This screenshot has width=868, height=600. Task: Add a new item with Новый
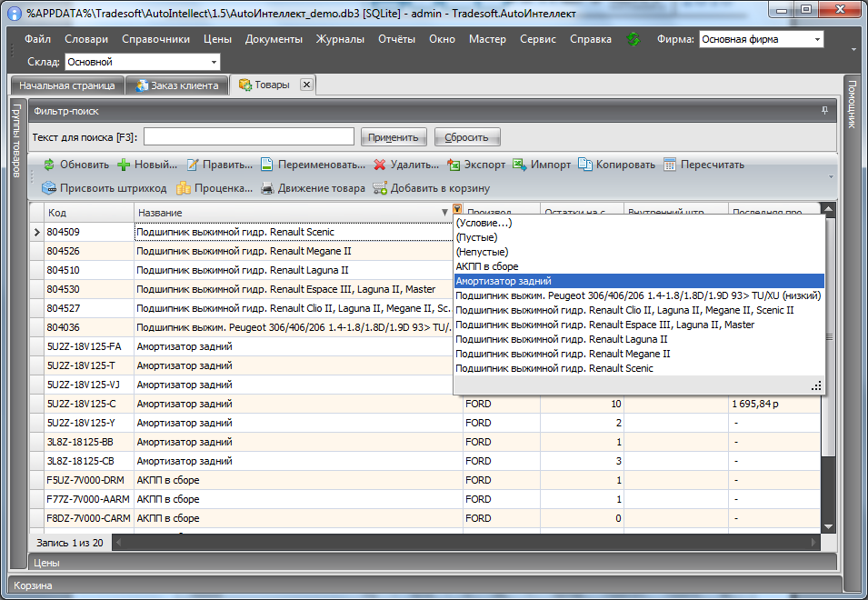click(x=125, y=165)
